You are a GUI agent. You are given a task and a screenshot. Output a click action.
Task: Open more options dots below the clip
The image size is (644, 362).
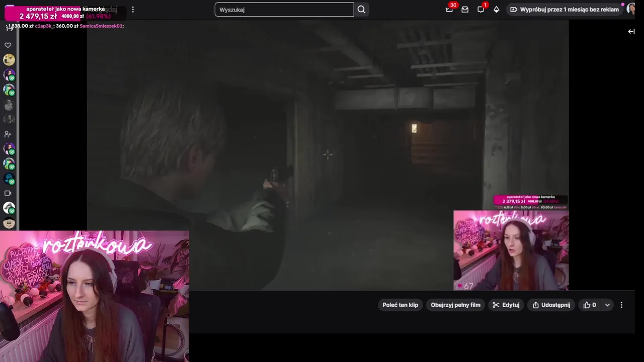pos(621,305)
